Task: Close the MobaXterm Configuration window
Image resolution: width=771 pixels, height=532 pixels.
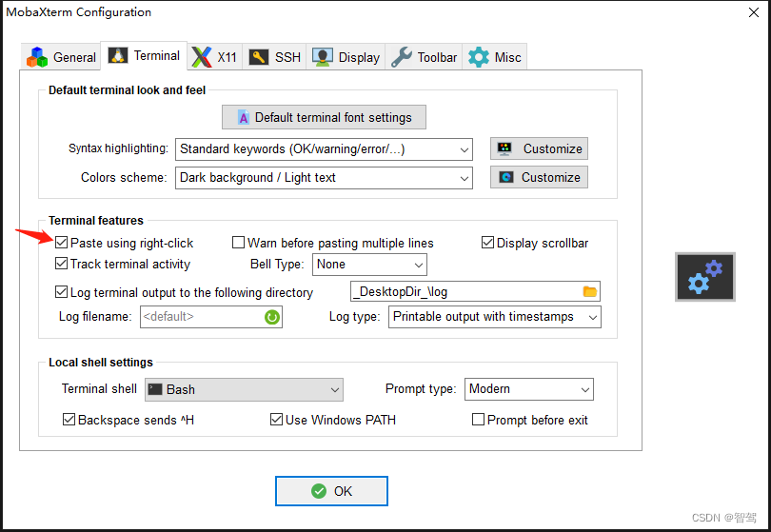Action: point(753,12)
